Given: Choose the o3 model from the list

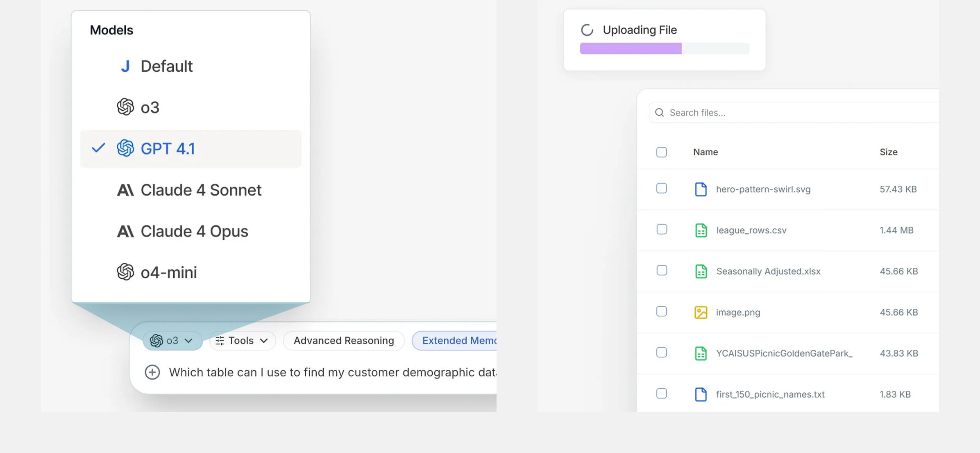Looking at the screenshot, I should pyautogui.click(x=191, y=107).
